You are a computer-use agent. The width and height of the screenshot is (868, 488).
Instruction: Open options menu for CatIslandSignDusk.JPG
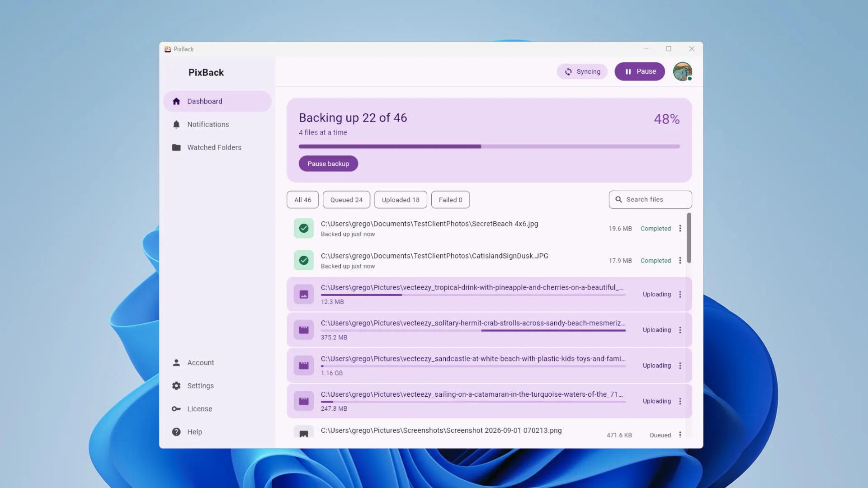[680, 260]
